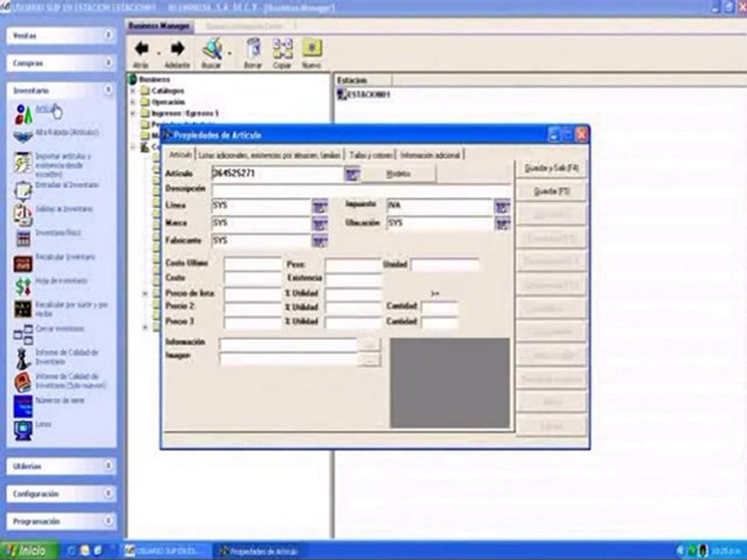Expand the Configuración sidebar section
Viewport: 747px width, 560px height.
click(108, 493)
